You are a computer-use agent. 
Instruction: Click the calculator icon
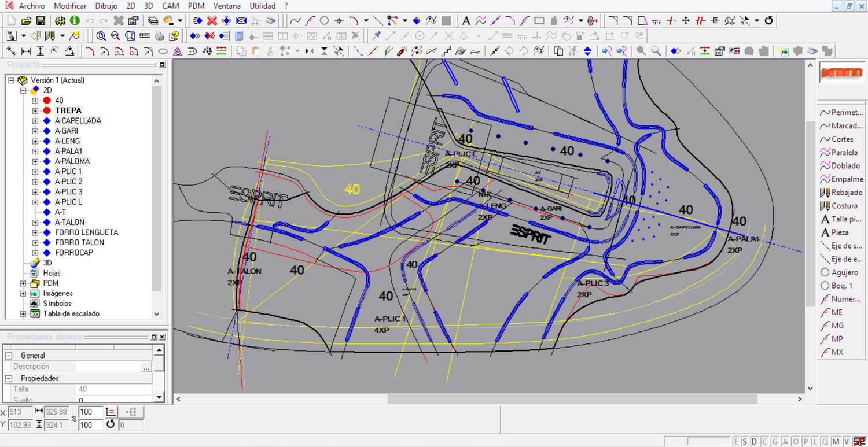pyautogui.click(x=239, y=36)
